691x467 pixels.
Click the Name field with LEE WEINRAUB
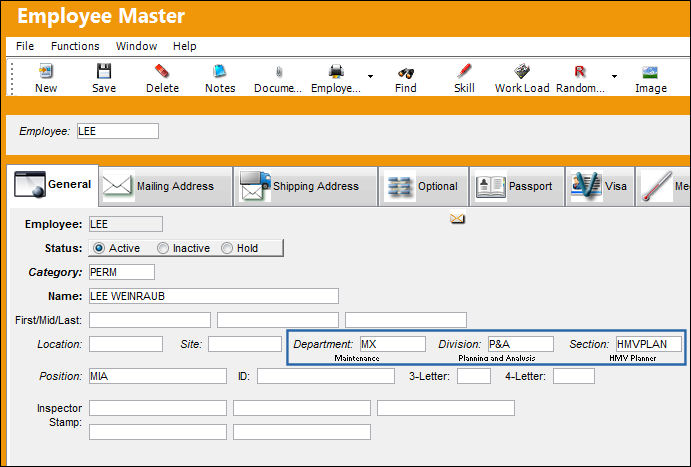coord(214,296)
